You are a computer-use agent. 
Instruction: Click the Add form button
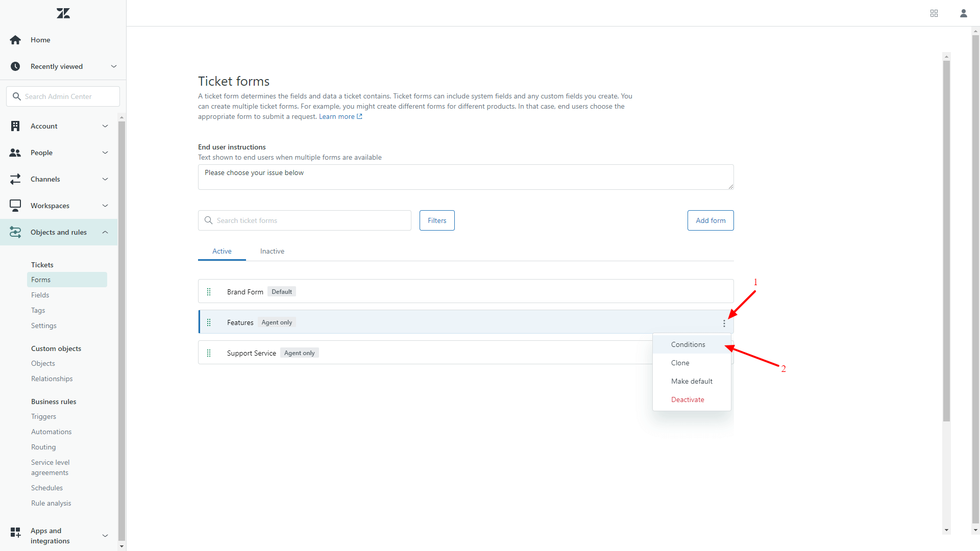point(710,220)
